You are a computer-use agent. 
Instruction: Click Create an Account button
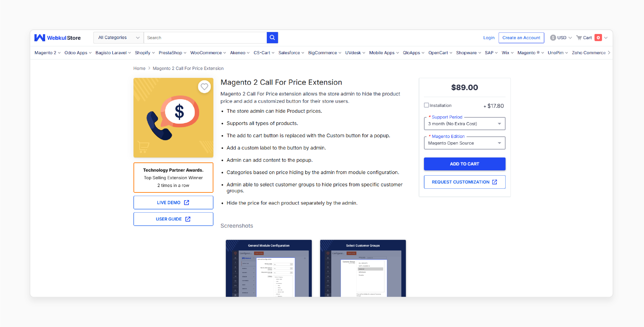pyautogui.click(x=521, y=38)
